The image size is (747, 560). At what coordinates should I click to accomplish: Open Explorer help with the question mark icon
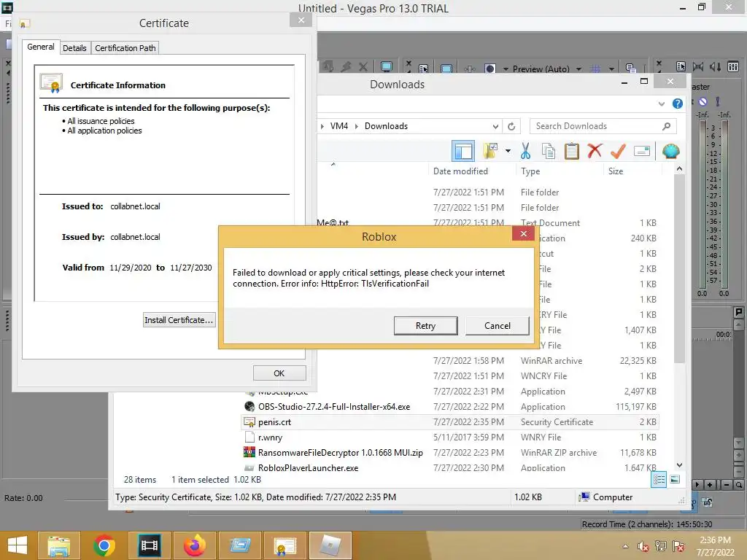pos(677,104)
